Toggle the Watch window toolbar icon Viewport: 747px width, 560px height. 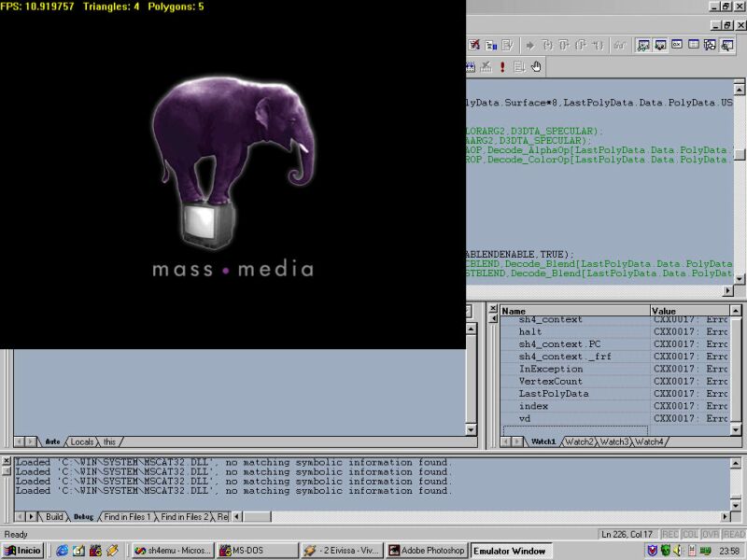tap(643, 45)
